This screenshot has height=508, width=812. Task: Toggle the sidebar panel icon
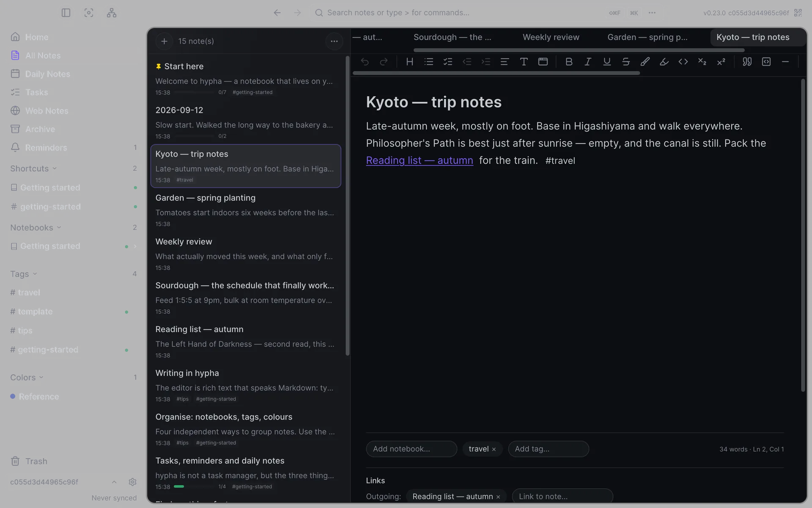coord(66,13)
